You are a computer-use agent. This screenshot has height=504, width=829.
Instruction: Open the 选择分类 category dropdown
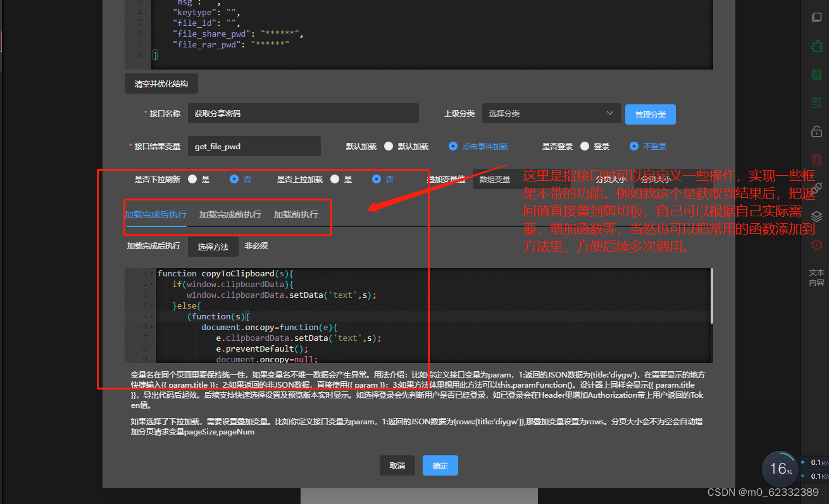click(551, 113)
